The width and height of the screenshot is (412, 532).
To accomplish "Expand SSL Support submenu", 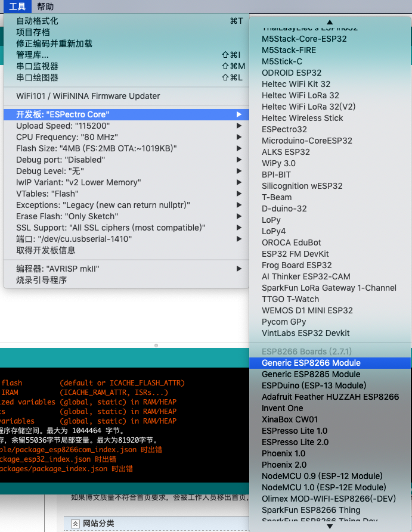I will 126,228.
